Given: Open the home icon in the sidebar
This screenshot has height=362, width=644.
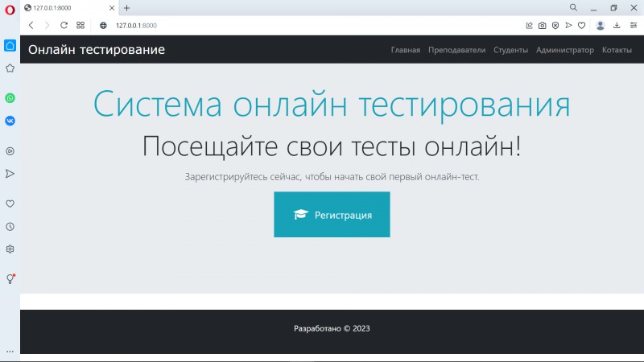Looking at the screenshot, I should pos(10,45).
